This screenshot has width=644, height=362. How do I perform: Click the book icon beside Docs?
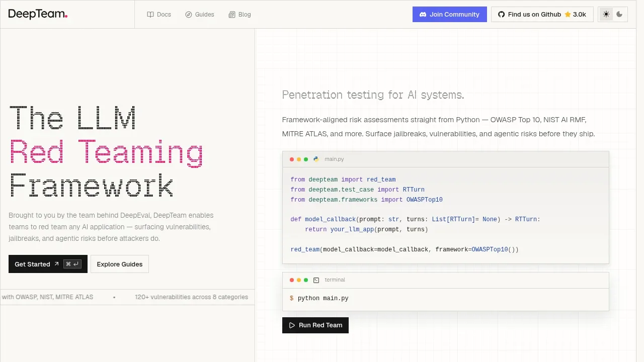pyautogui.click(x=150, y=15)
